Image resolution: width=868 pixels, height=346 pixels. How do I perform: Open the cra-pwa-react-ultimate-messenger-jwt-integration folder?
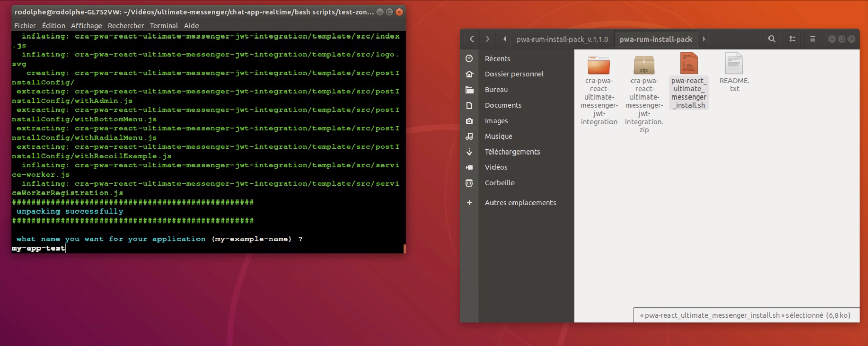pyautogui.click(x=599, y=66)
